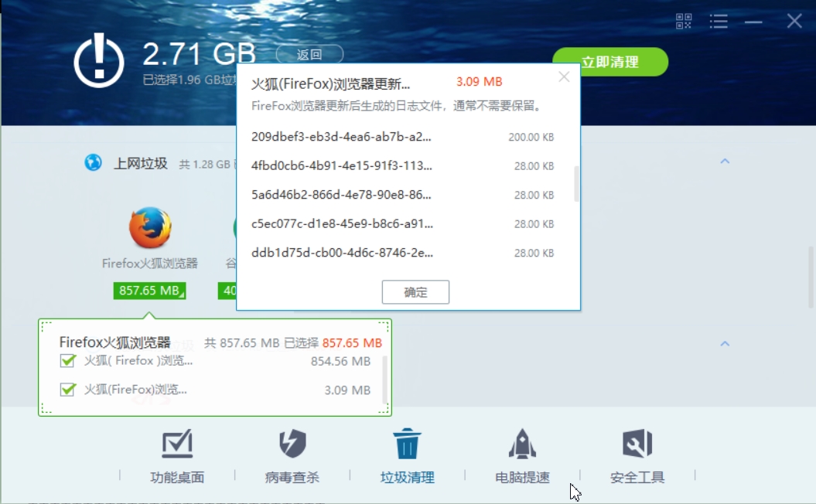Image resolution: width=816 pixels, height=504 pixels.
Task: Click the Firefox detail panel scrollbar
Action: (384, 380)
